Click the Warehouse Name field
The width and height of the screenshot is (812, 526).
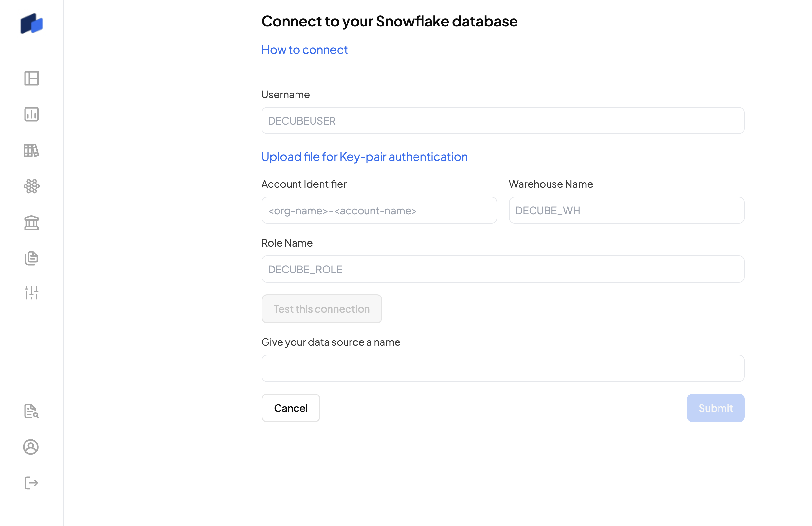pyautogui.click(x=626, y=210)
